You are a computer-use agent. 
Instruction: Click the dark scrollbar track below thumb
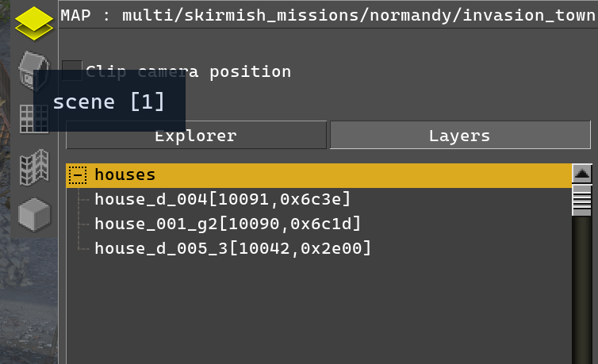581,289
